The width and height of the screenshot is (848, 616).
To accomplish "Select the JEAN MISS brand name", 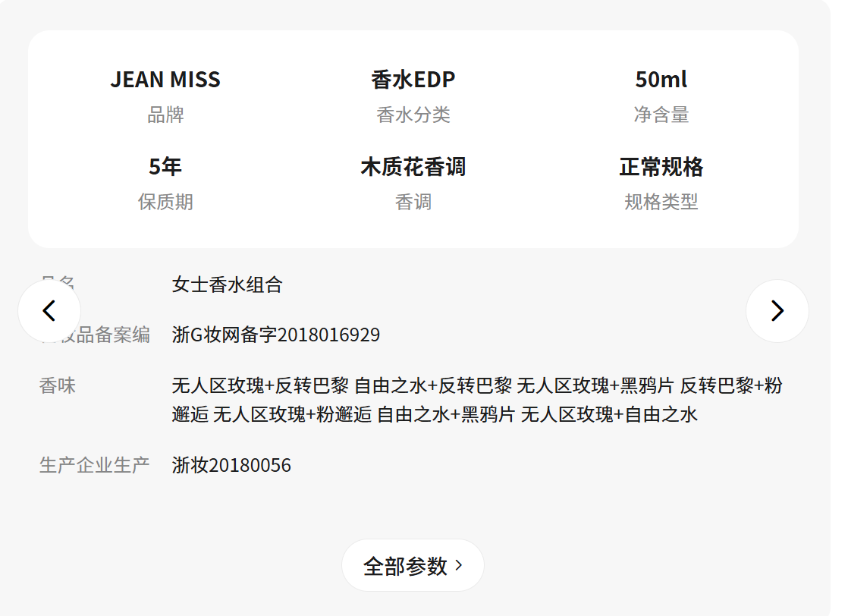I will (165, 80).
